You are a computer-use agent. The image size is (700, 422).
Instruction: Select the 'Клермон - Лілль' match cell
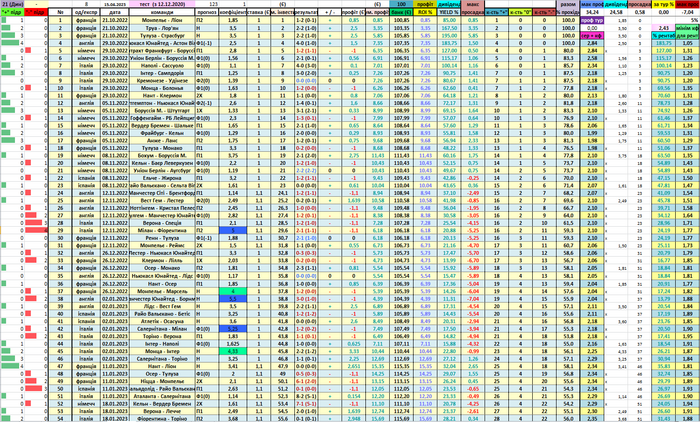point(162,260)
